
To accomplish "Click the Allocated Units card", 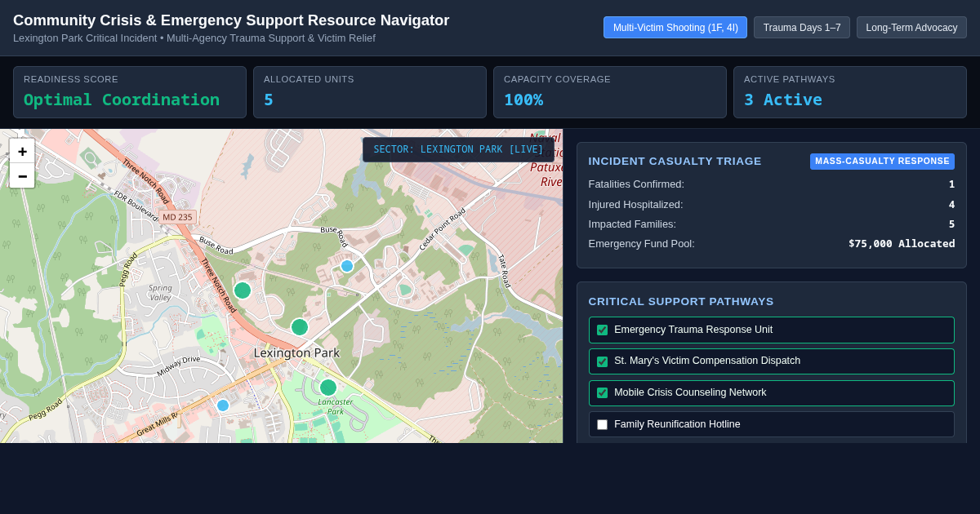I will [370, 92].
